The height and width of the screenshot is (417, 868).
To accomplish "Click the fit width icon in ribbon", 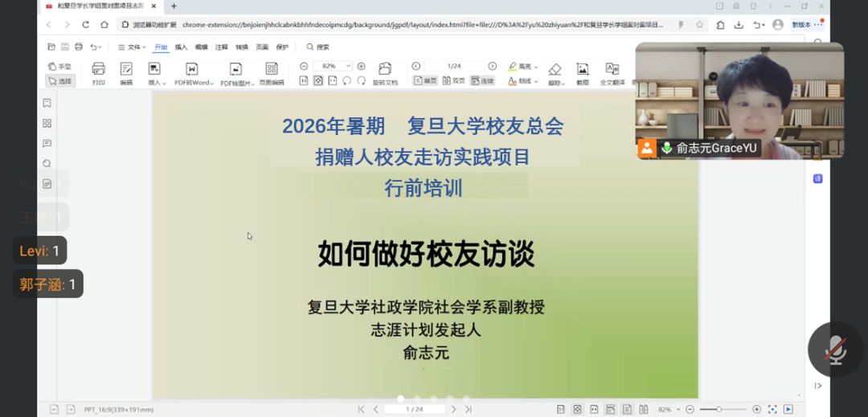I will click(x=332, y=80).
